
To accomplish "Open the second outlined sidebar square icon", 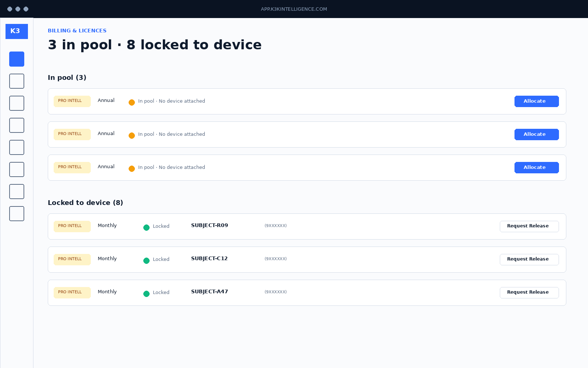I will (x=17, y=103).
